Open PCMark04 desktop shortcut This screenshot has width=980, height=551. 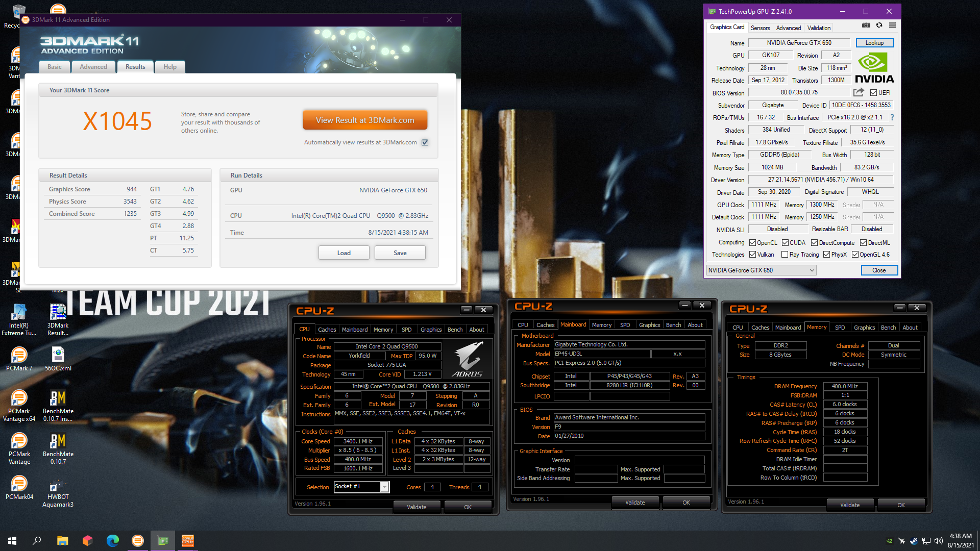coord(19,488)
